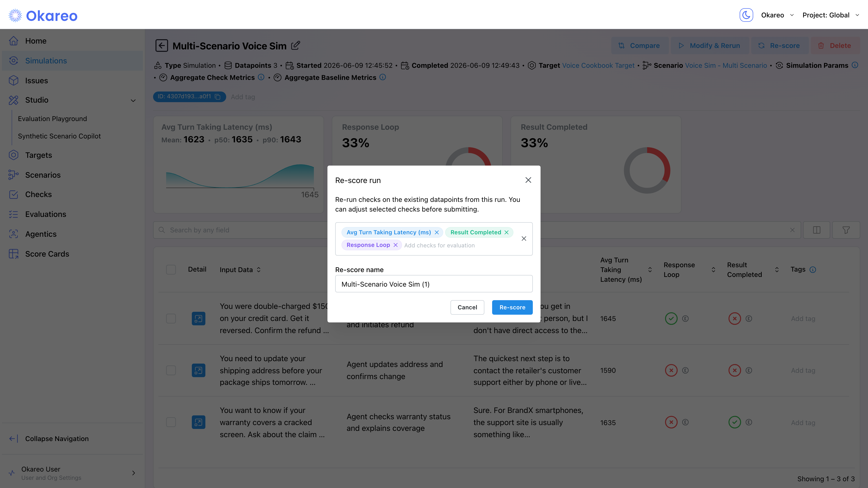This screenshot has height=488, width=868.
Task: Sort by Avg Turn Taking Latency column
Action: coord(650,269)
